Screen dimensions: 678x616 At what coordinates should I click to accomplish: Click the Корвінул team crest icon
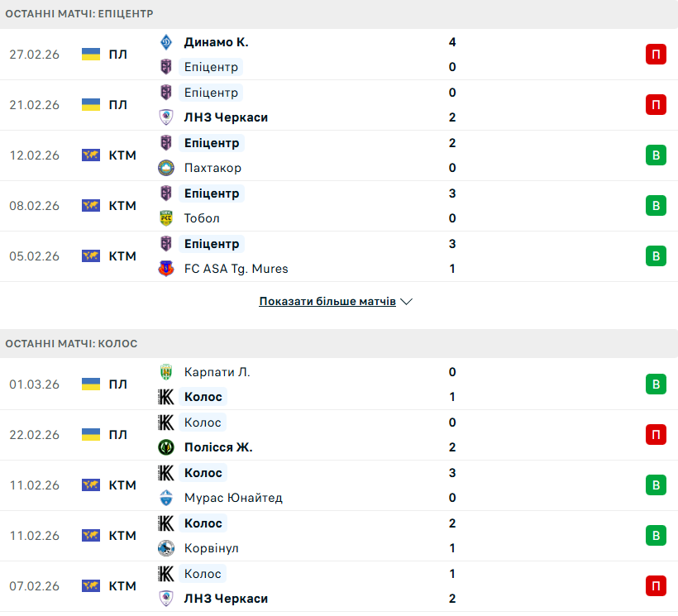click(x=166, y=548)
